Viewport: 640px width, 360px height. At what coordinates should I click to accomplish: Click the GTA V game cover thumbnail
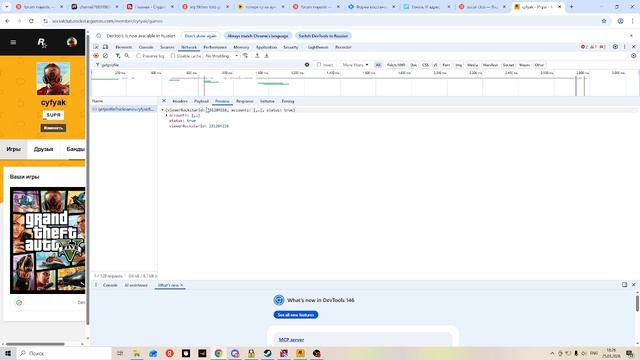(x=48, y=240)
